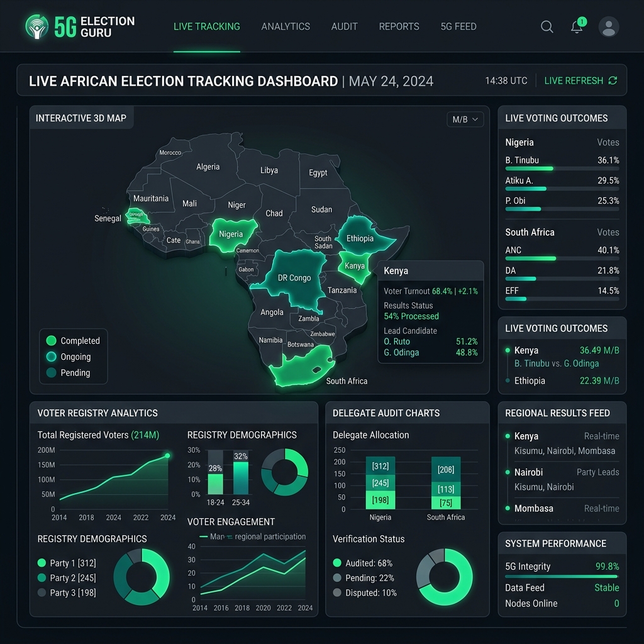Click the Live Refresh arrows icon
This screenshot has width=644, height=644.
[613, 80]
